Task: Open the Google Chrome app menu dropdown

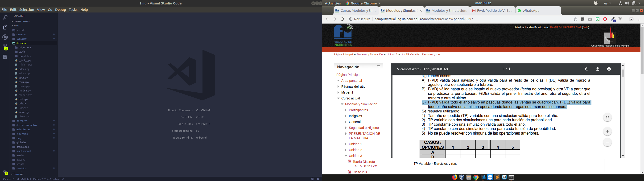Action: point(363,3)
